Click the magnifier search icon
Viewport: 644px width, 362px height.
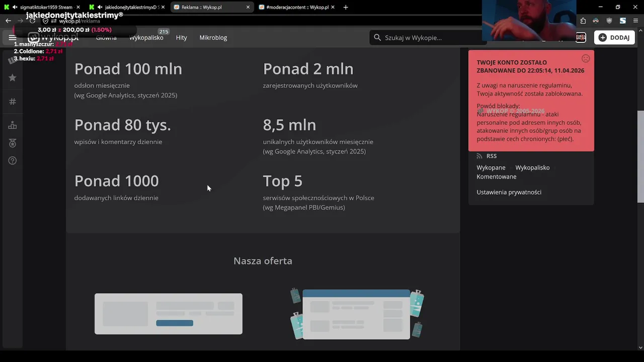coord(377,38)
